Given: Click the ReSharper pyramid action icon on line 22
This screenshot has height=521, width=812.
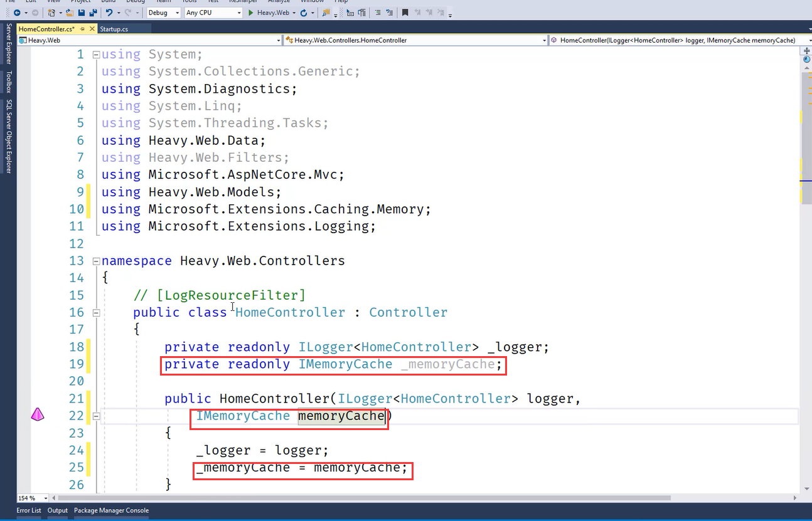Looking at the screenshot, I should (38, 415).
